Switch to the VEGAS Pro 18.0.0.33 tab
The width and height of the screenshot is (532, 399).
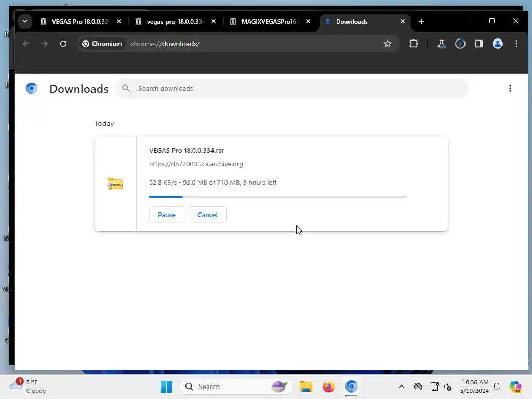(x=80, y=21)
